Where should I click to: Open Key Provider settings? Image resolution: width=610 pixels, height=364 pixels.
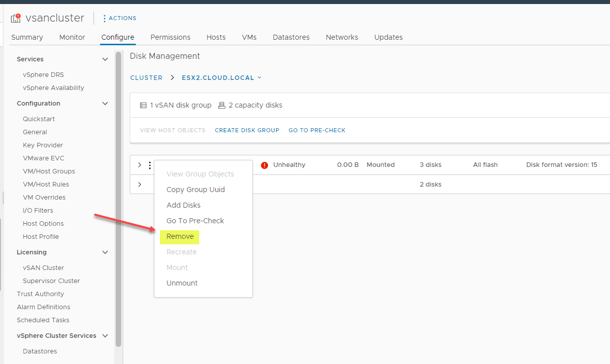tap(43, 145)
